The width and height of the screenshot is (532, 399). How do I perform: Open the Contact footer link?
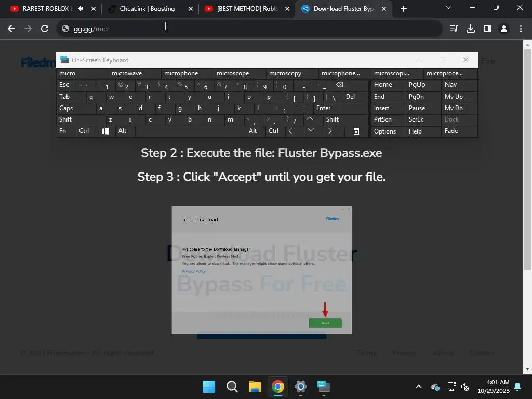(x=482, y=353)
